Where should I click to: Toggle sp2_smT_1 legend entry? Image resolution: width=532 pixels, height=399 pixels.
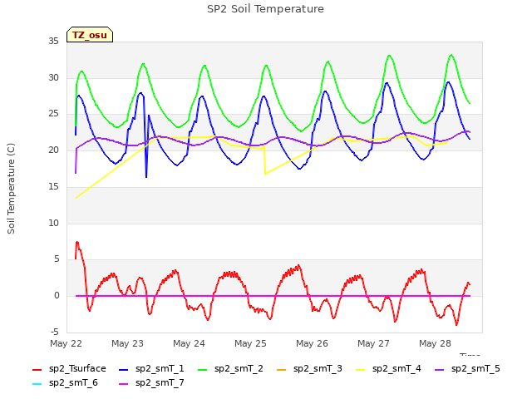point(151,368)
